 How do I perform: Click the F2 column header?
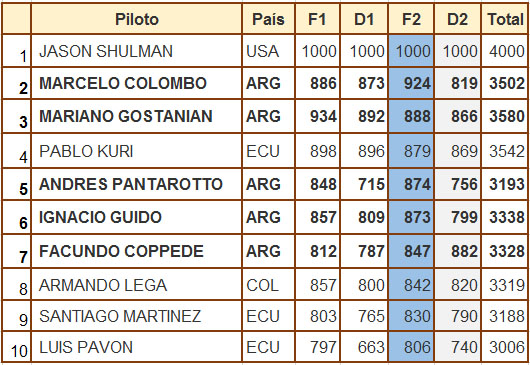pyautogui.click(x=411, y=19)
